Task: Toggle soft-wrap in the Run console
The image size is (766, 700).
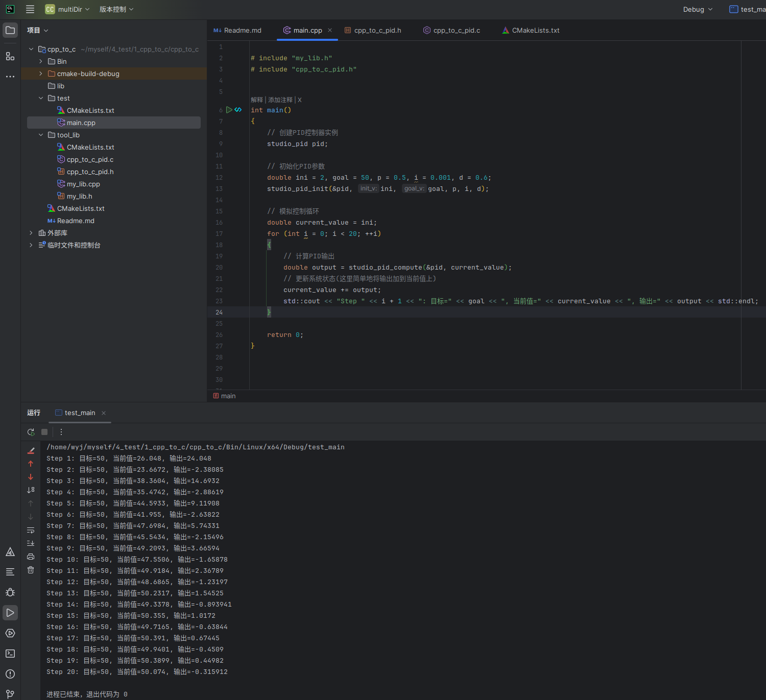Action: (31, 530)
